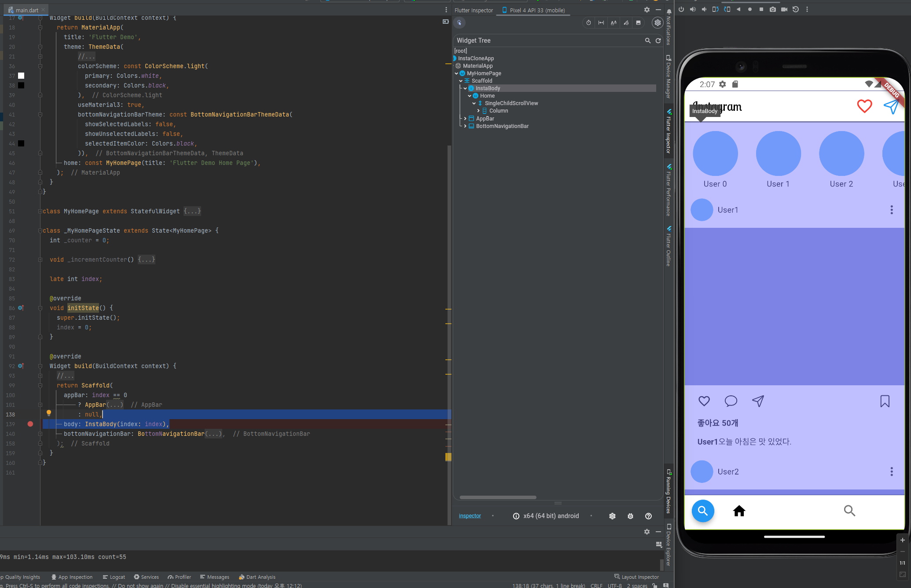Click the emulator screenshot camera icon

coord(773,9)
